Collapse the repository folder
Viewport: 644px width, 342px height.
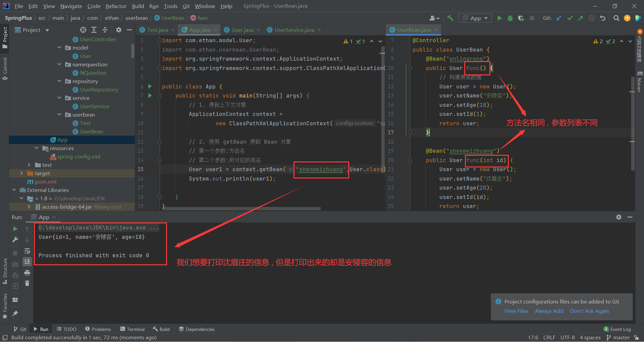(x=59, y=81)
